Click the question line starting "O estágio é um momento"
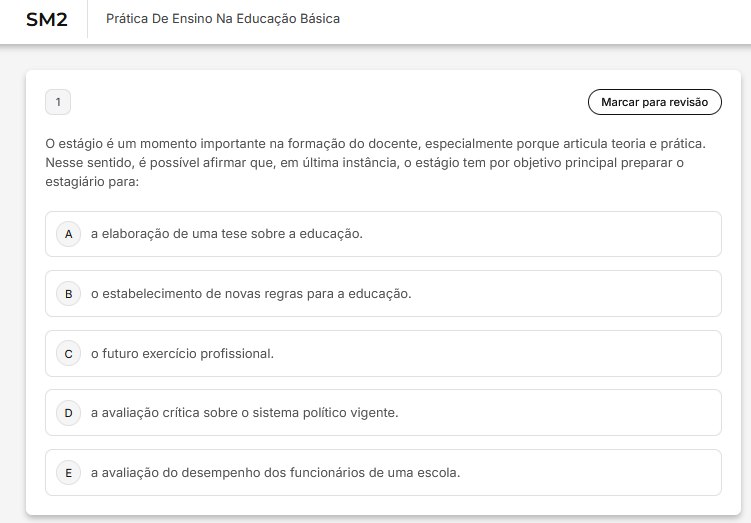 click(x=375, y=143)
